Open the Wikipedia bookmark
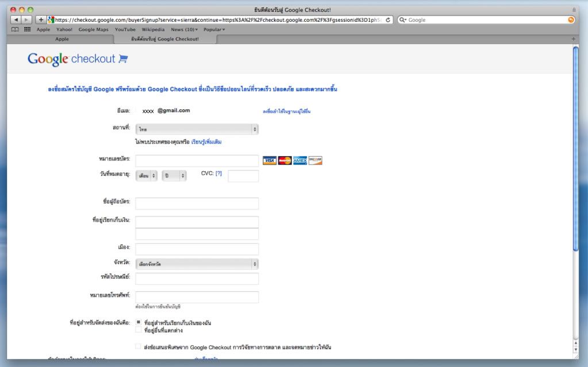 (x=153, y=29)
